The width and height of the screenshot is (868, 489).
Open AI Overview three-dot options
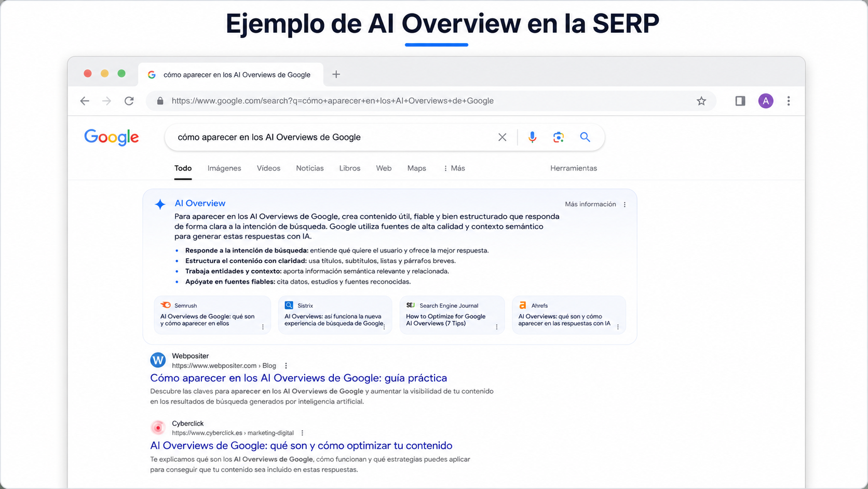(x=625, y=205)
